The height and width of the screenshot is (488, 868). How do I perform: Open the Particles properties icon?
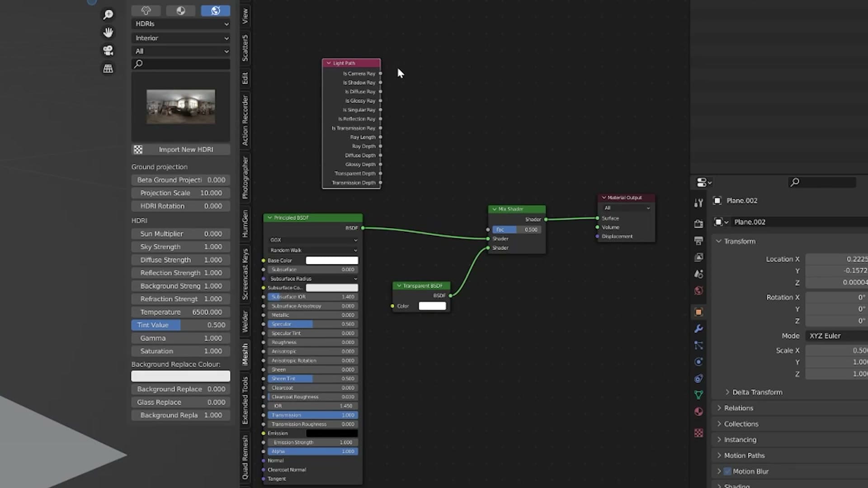[x=698, y=345]
